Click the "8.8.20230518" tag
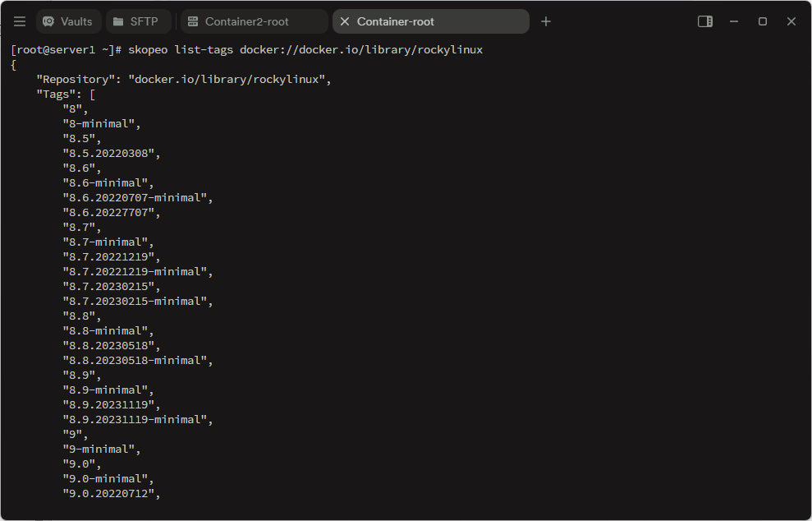812x521 pixels. (x=112, y=345)
